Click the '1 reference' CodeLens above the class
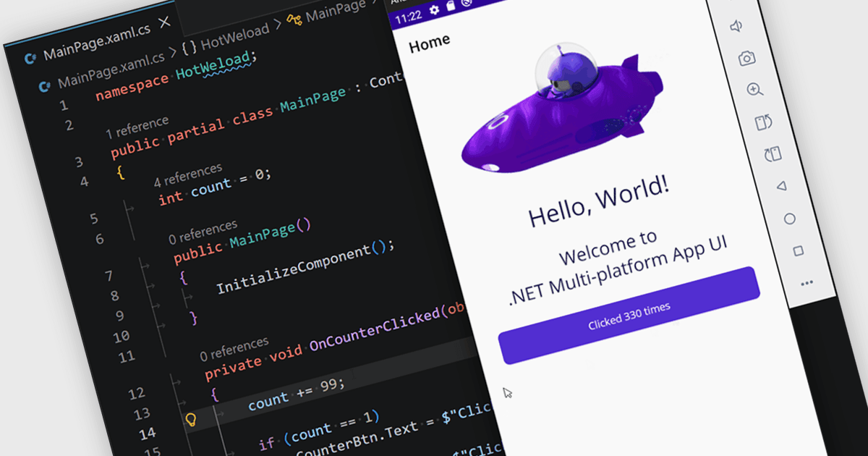Screen dimensions: 868x456 (137, 127)
